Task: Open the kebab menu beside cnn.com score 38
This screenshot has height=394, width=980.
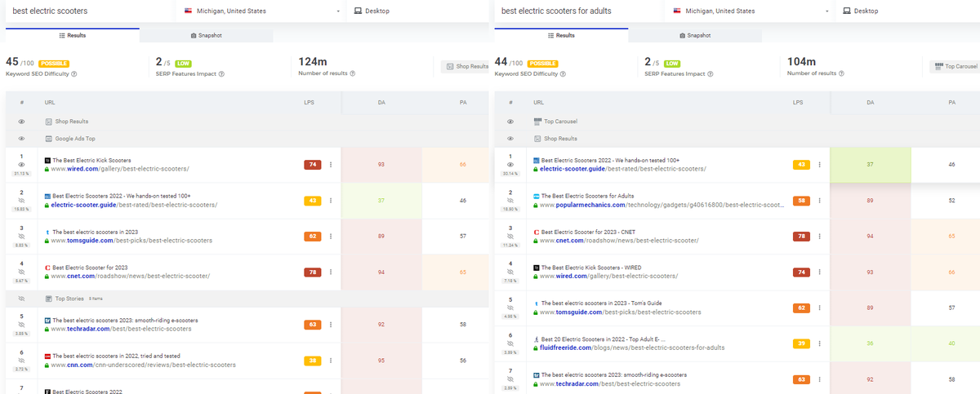Action: [x=331, y=361]
